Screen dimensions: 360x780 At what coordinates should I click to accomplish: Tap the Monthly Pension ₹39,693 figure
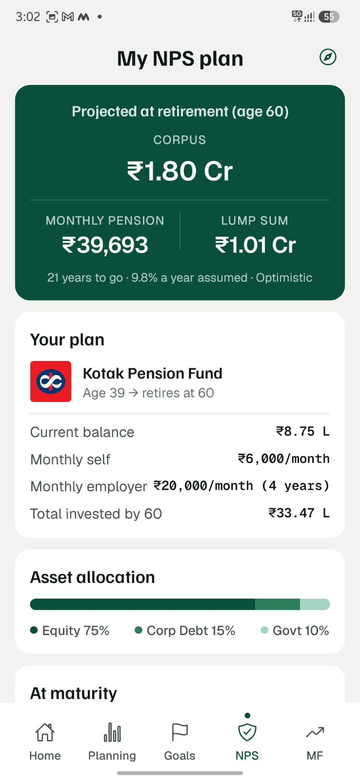pos(105,245)
